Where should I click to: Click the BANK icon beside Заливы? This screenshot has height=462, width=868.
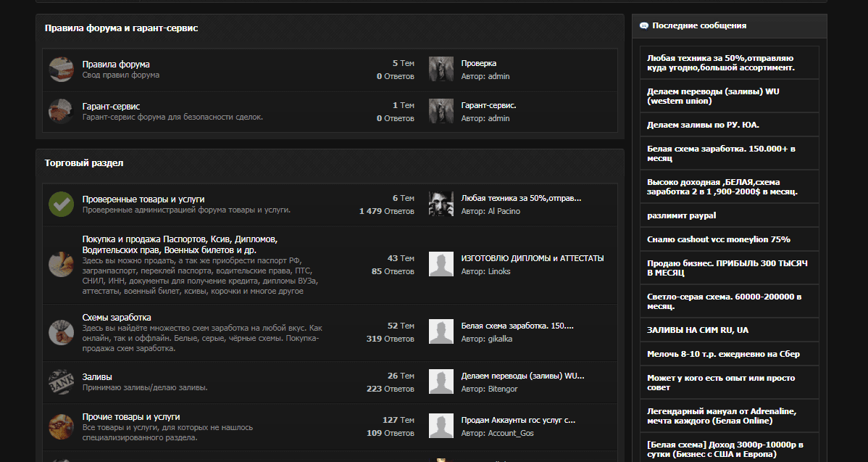click(x=61, y=382)
